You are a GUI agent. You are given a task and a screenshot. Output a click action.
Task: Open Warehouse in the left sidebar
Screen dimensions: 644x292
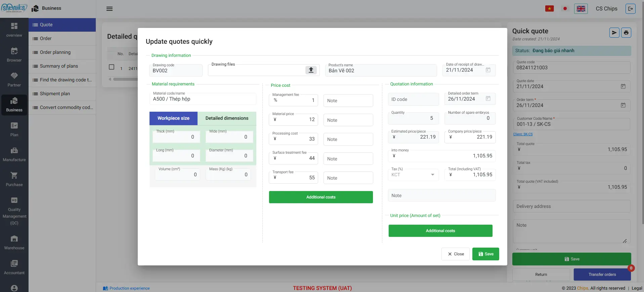14,243
